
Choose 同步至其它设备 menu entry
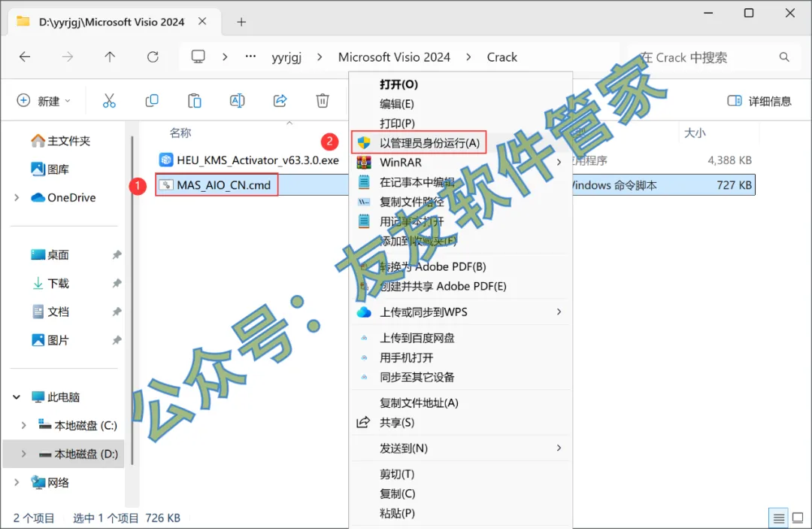(461, 377)
